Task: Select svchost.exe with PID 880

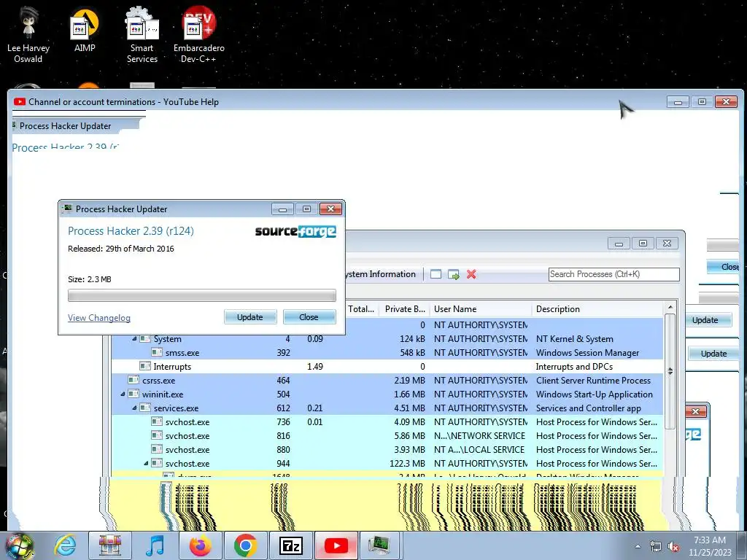Action: pos(387,449)
